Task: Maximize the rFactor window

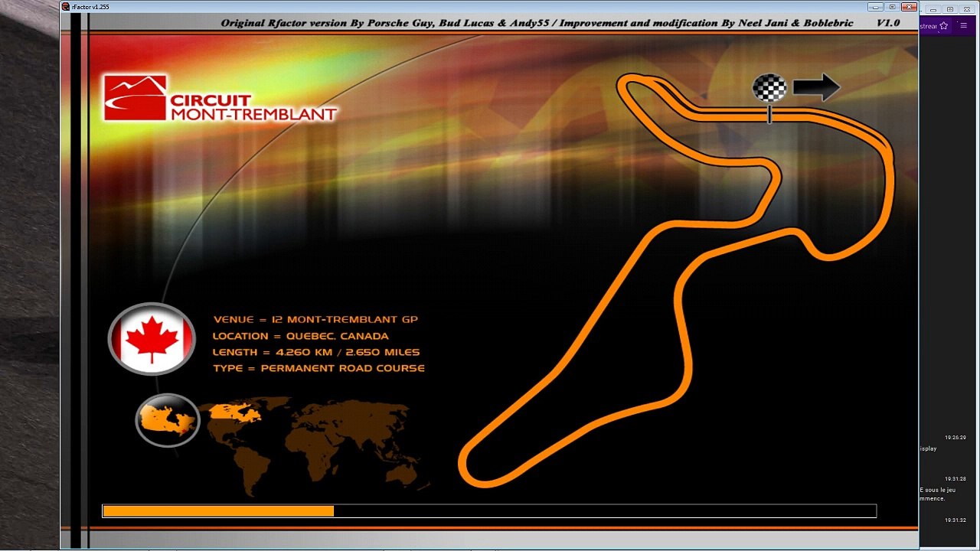Action: click(x=891, y=6)
